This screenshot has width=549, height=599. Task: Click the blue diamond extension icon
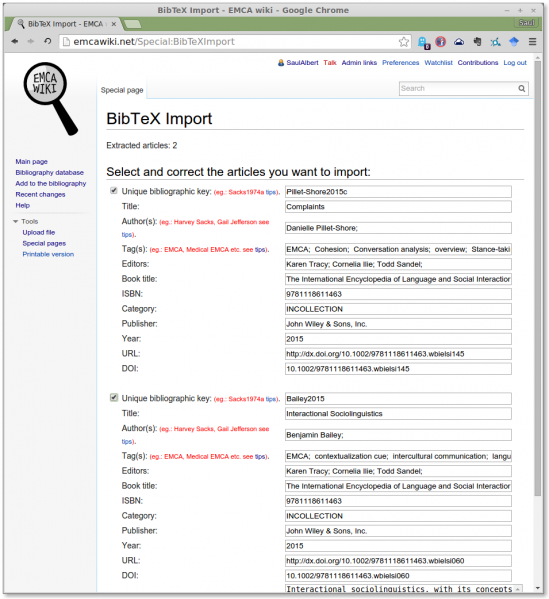pos(514,42)
